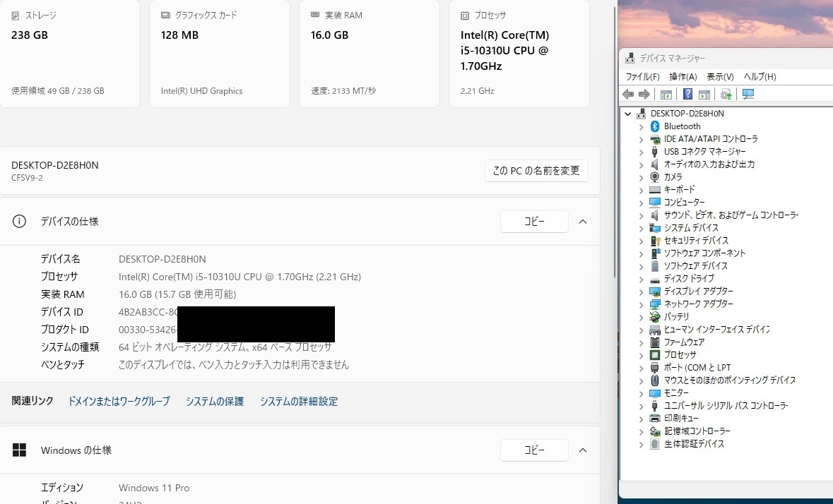This screenshot has height=504, width=833.
Task: Click the 印刷キュー printer icon
Action: click(654, 419)
